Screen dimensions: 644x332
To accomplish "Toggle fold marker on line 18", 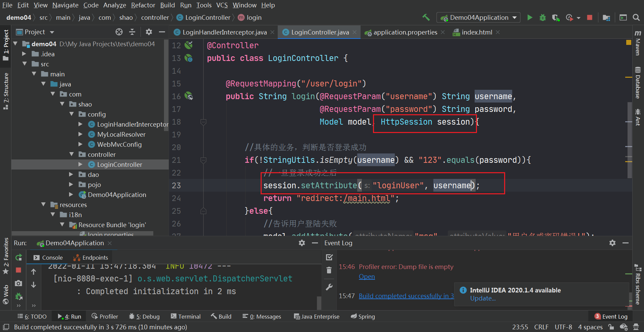I will pos(203,122).
